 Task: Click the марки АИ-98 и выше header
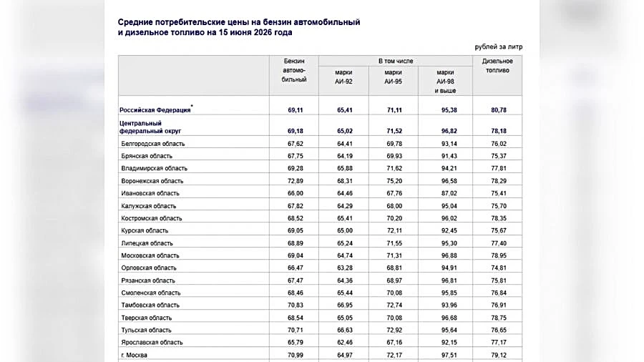pyautogui.click(x=445, y=82)
